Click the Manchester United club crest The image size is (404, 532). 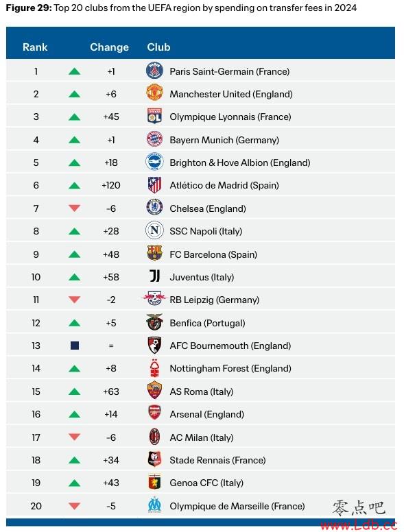pyautogui.click(x=154, y=93)
